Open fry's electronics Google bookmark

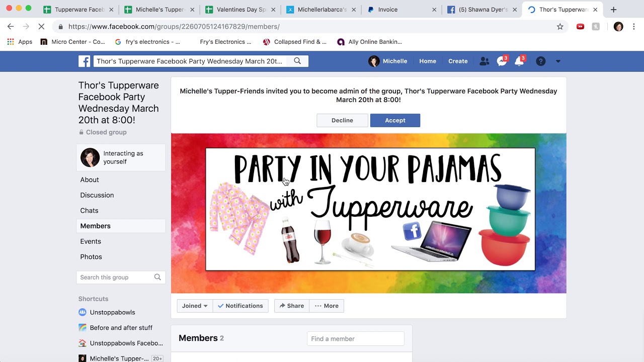(147, 42)
